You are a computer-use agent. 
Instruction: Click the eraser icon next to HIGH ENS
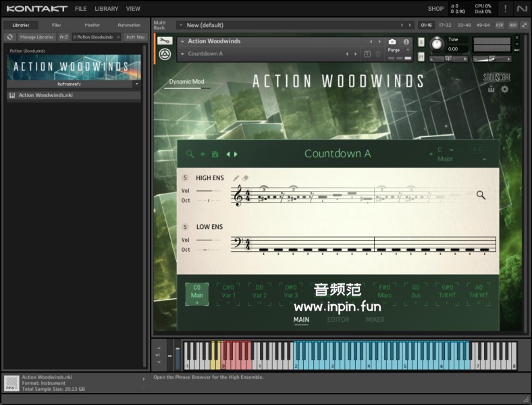(x=246, y=178)
